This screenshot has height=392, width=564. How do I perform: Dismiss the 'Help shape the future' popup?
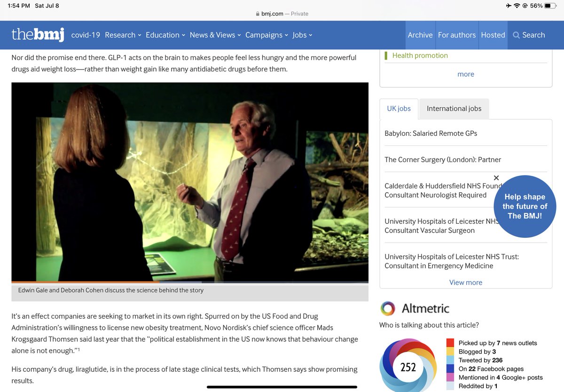click(x=496, y=178)
